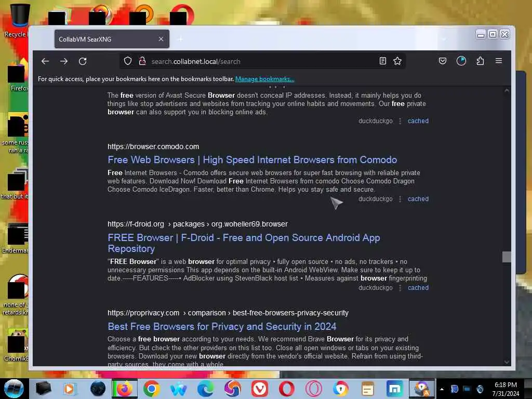Click the Manage bookmarks link
This screenshot has width=532, height=399.
(264, 79)
